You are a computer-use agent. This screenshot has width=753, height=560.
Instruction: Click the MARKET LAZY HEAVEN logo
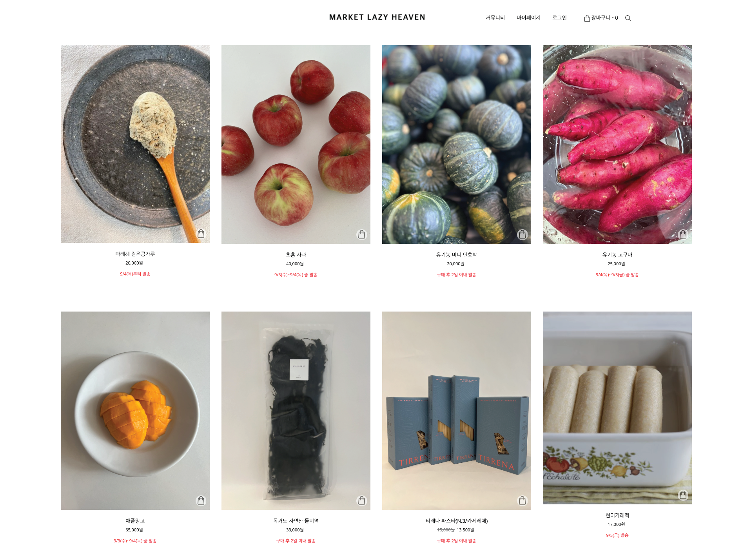pos(377,17)
